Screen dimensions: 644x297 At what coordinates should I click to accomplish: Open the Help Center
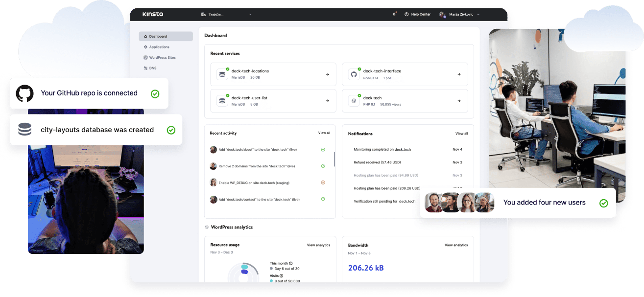[417, 14]
